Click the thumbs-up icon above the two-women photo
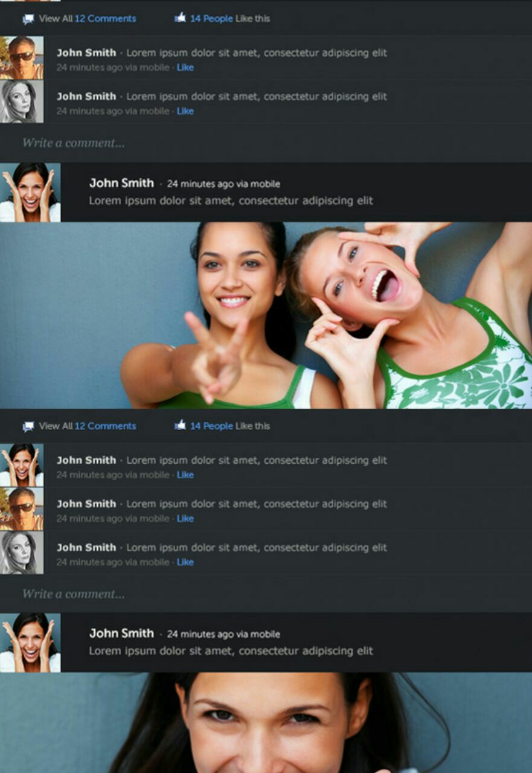 180,18
